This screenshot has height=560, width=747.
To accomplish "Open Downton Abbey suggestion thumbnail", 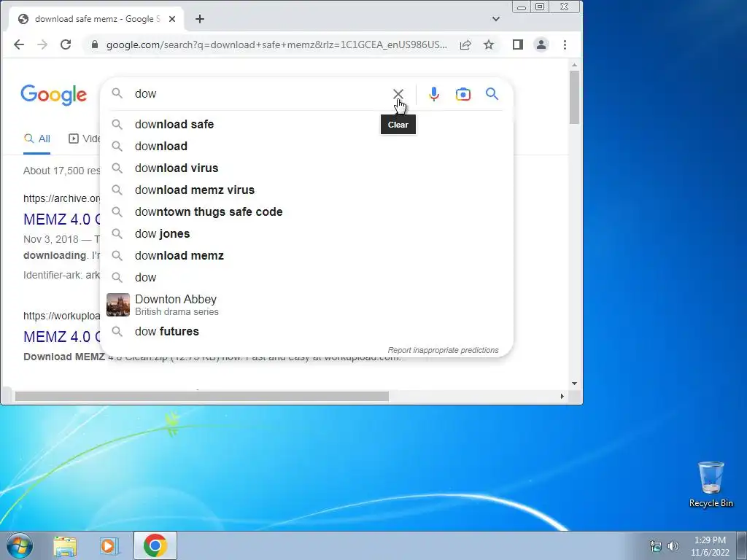I will [118, 305].
